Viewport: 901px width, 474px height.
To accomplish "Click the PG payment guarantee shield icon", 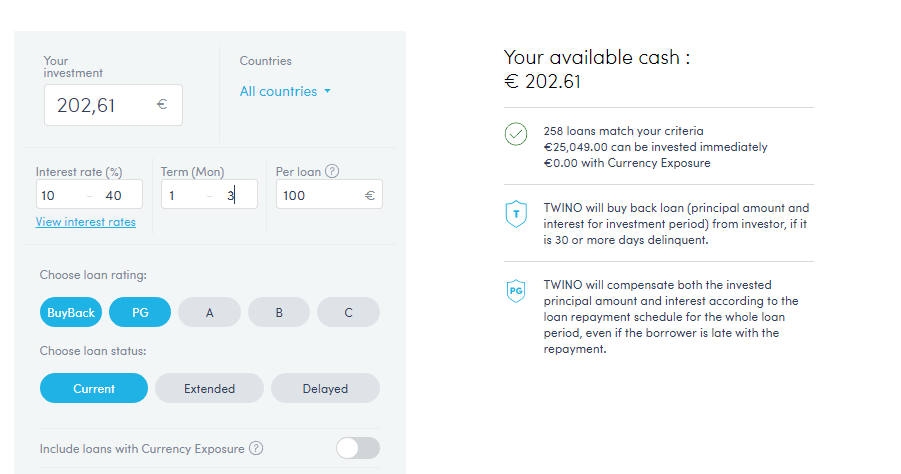I will [x=516, y=291].
